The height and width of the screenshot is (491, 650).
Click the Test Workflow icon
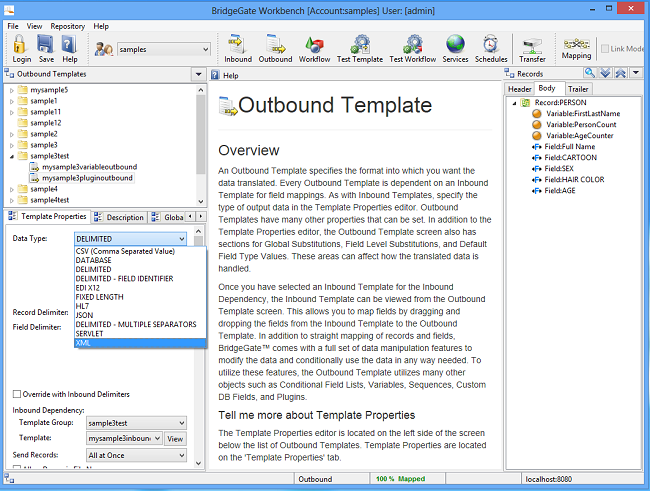point(412,44)
